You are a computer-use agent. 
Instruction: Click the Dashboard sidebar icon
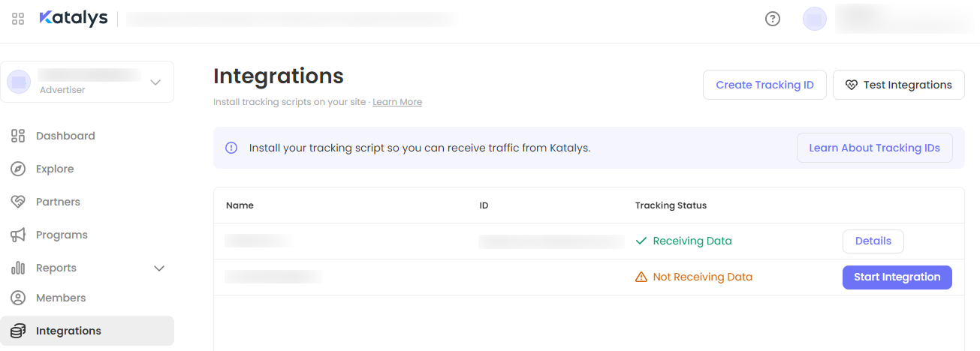click(18, 136)
